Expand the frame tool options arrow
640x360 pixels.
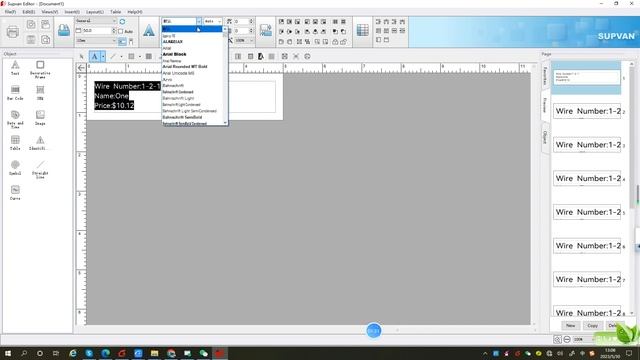pyautogui.click(x=140, y=56)
